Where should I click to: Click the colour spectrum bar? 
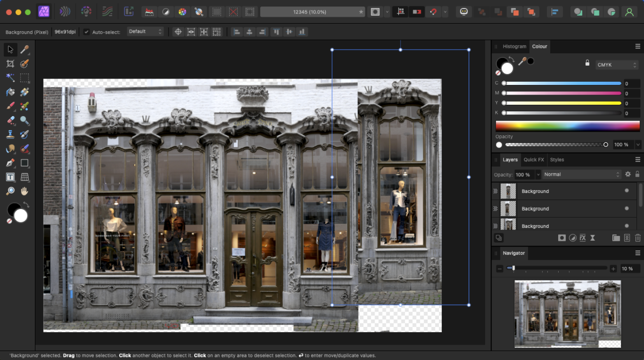[567, 126]
